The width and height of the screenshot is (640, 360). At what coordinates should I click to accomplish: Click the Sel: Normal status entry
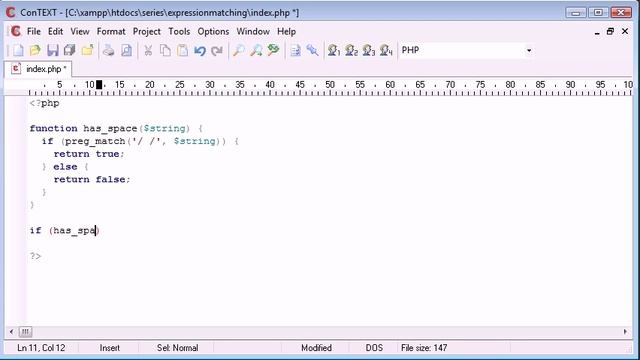(178, 348)
